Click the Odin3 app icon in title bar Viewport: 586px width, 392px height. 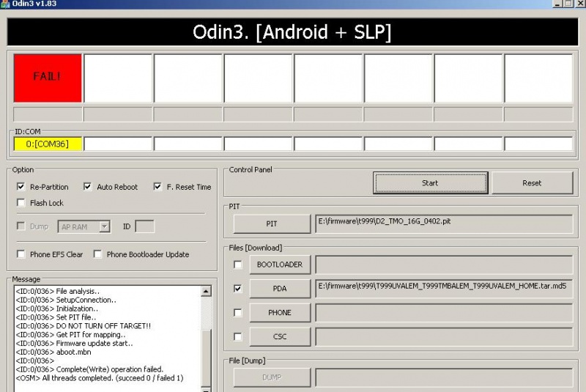5,4
